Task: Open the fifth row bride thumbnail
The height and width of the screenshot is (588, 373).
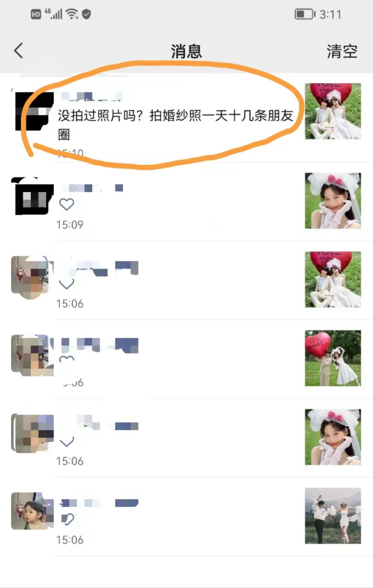Action: pos(333,437)
